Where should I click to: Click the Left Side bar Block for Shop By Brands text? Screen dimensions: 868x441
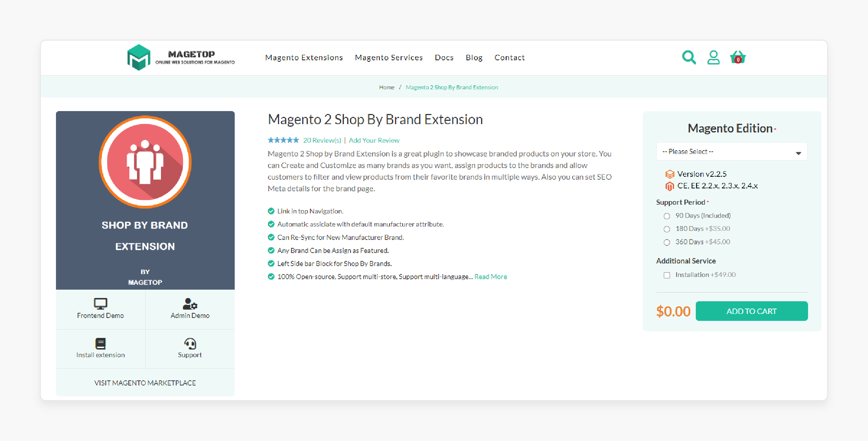(x=334, y=264)
